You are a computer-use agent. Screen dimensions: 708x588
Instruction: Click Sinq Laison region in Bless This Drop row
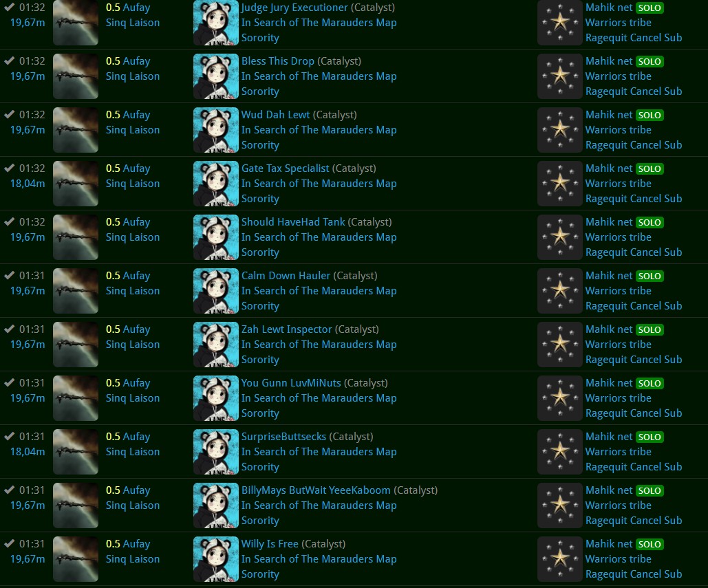coord(133,76)
